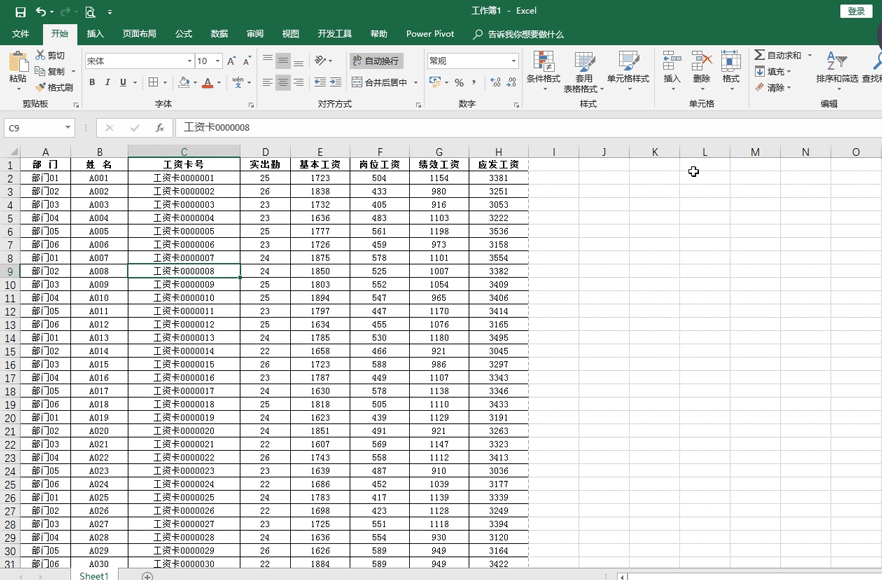Add a new sheet with plus icon
The height and width of the screenshot is (580, 882).
(x=147, y=575)
